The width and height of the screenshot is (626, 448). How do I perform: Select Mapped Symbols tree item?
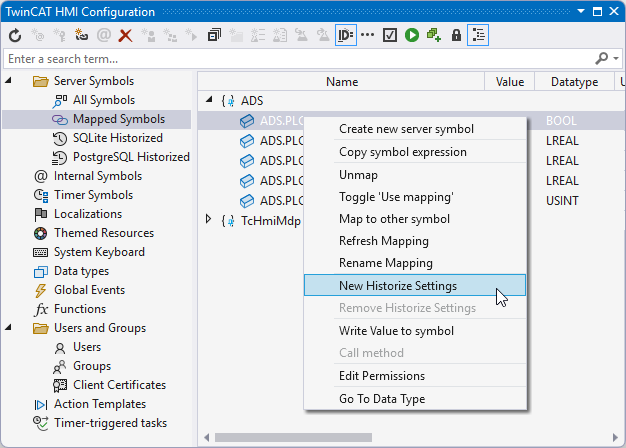point(119,119)
